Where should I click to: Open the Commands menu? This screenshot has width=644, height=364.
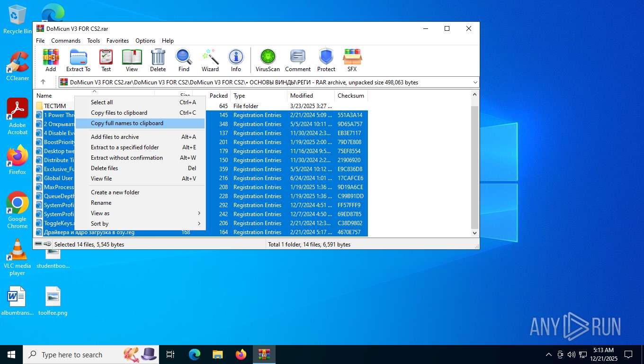pyautogui.click(x=66, y=41)
